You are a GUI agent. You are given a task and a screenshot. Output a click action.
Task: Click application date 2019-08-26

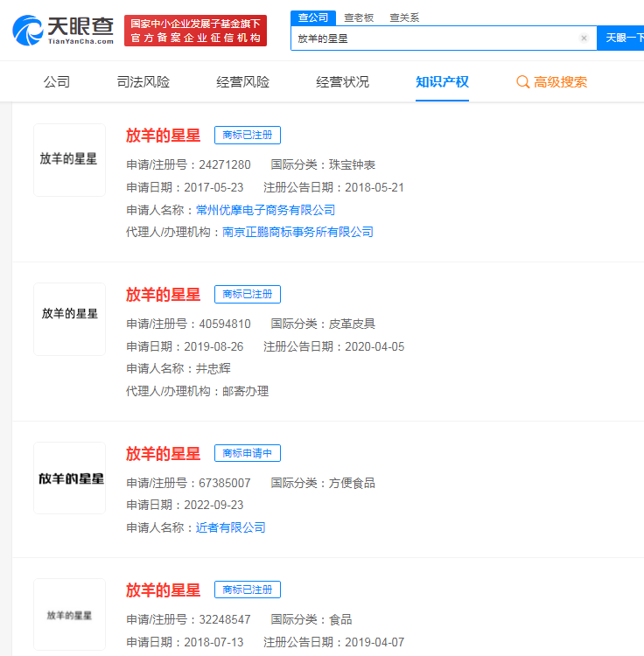coord(213,347)
